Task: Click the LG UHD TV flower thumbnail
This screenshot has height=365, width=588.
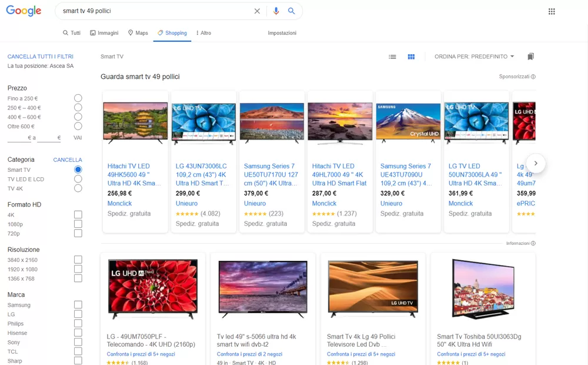Action: [x=153, y=288]
